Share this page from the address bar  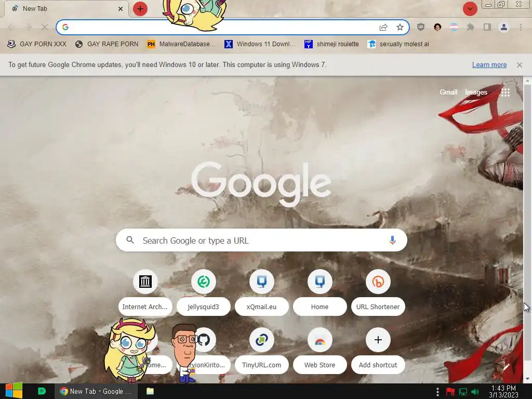pos(383,27)
